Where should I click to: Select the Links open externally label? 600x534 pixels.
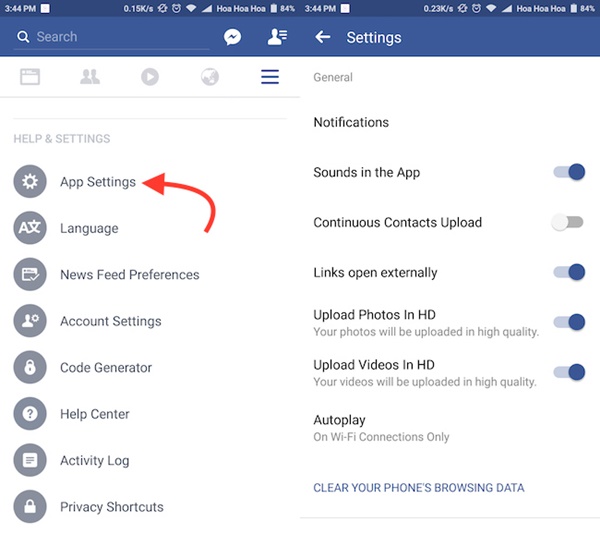(x=375, y=273)
